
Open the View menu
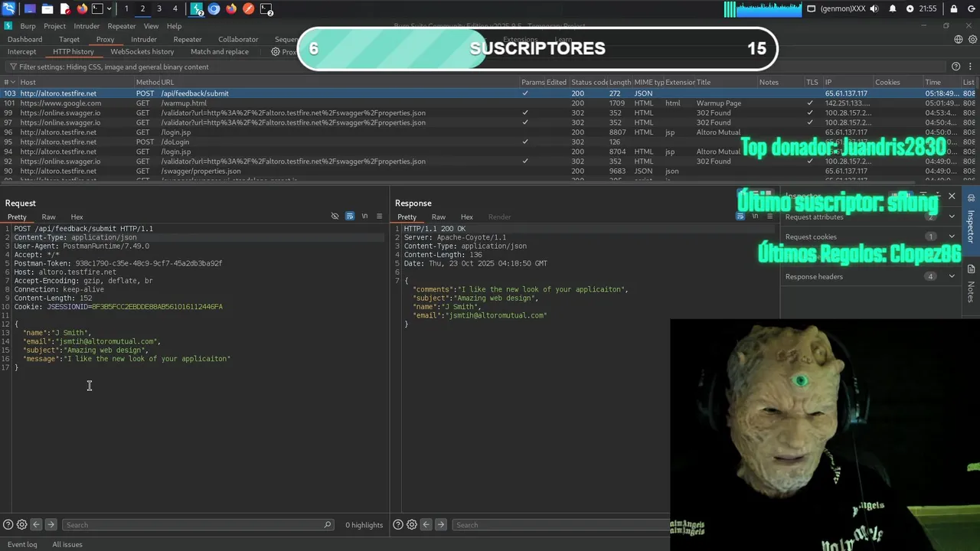click(x=151, y=26)
